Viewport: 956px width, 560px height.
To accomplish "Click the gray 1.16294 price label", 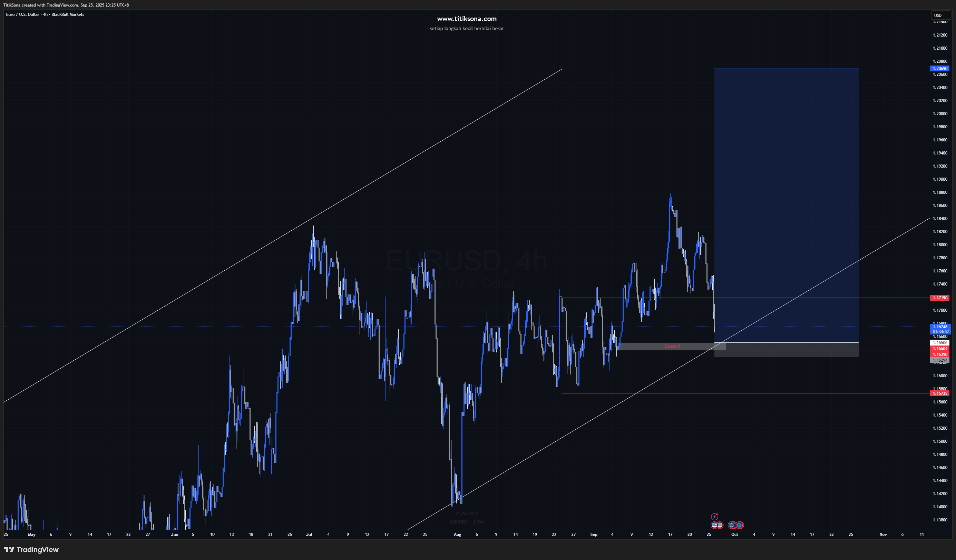I will (x=940, y=360).
